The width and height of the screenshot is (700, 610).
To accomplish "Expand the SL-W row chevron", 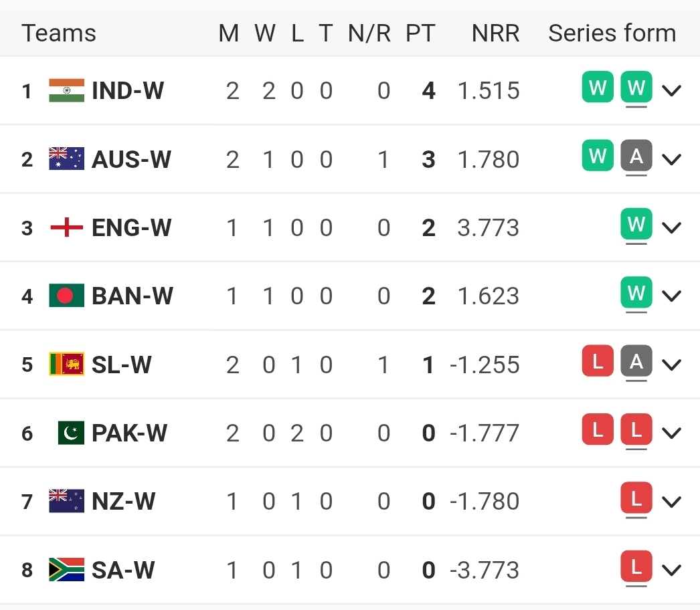I will click(x=671, y=365).
